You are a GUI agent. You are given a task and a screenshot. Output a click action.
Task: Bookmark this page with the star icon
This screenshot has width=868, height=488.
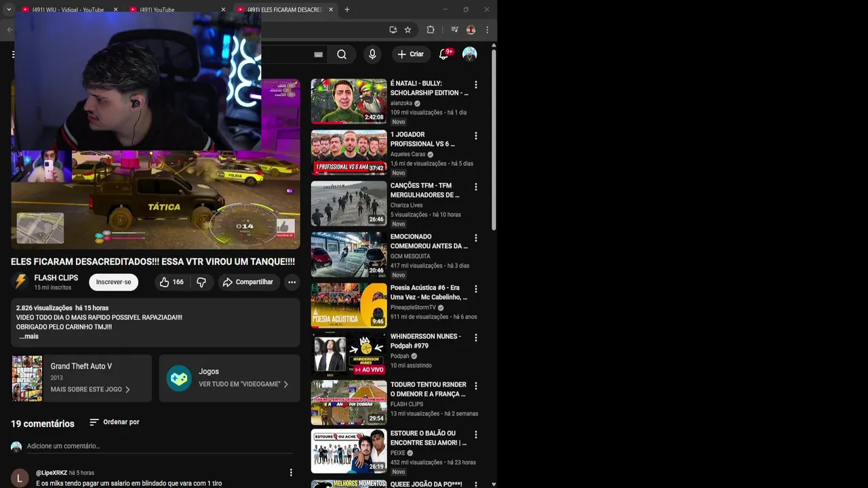point(408,30)
